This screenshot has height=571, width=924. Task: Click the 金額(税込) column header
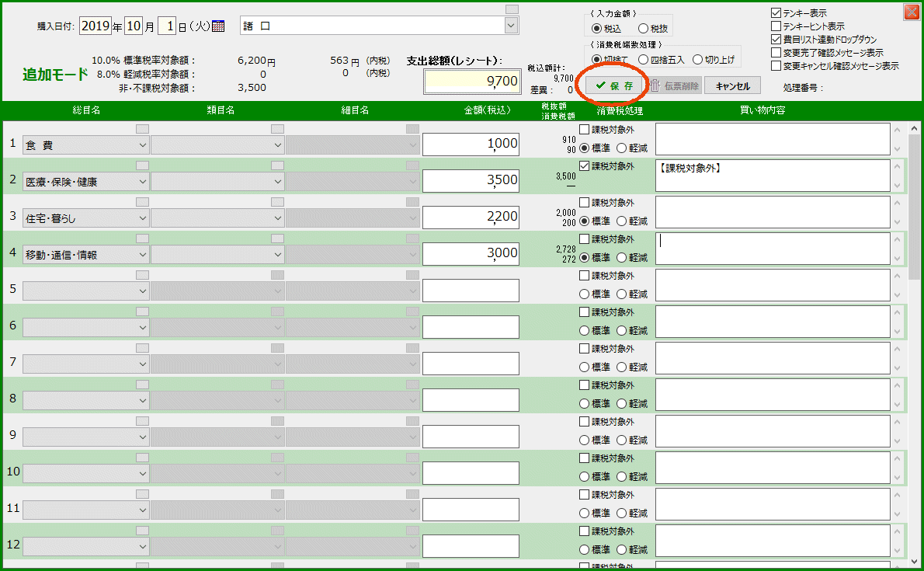click(x=488, y=110)
